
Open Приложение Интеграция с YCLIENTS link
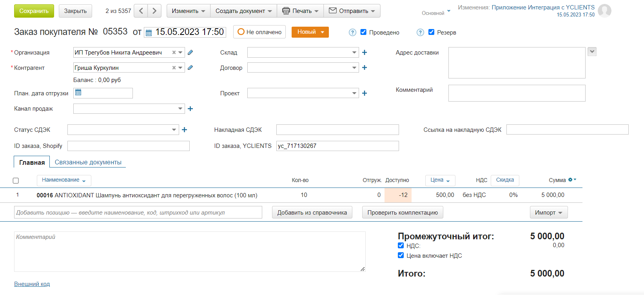pyautogui.click(x=543, y=7)
